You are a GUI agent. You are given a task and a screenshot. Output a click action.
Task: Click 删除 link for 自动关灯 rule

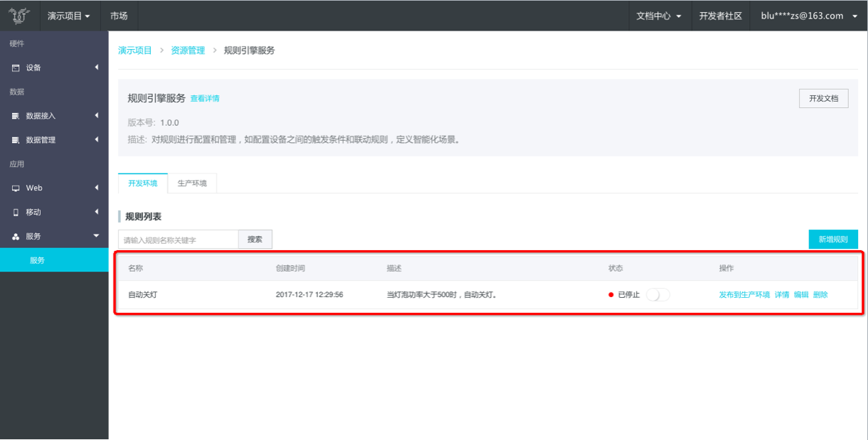tap(820, 295)
